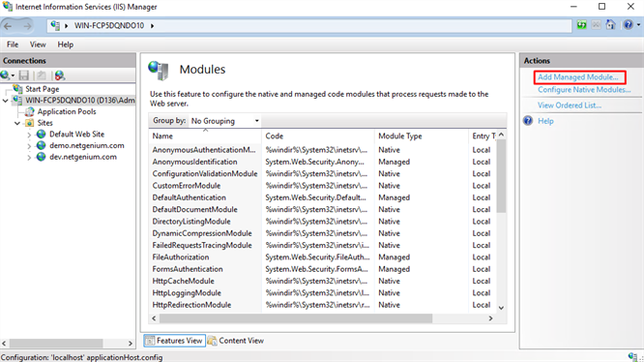Click the delete connection icon in Connections toolbar
Screen dimensions: 644x362
click(60, 75)
